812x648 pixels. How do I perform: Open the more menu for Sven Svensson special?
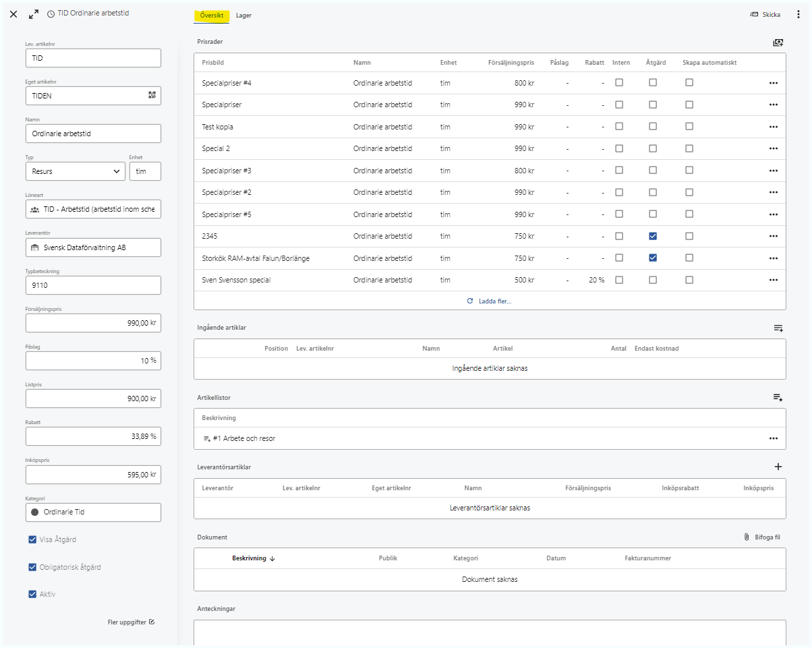(x=773, y=280)
